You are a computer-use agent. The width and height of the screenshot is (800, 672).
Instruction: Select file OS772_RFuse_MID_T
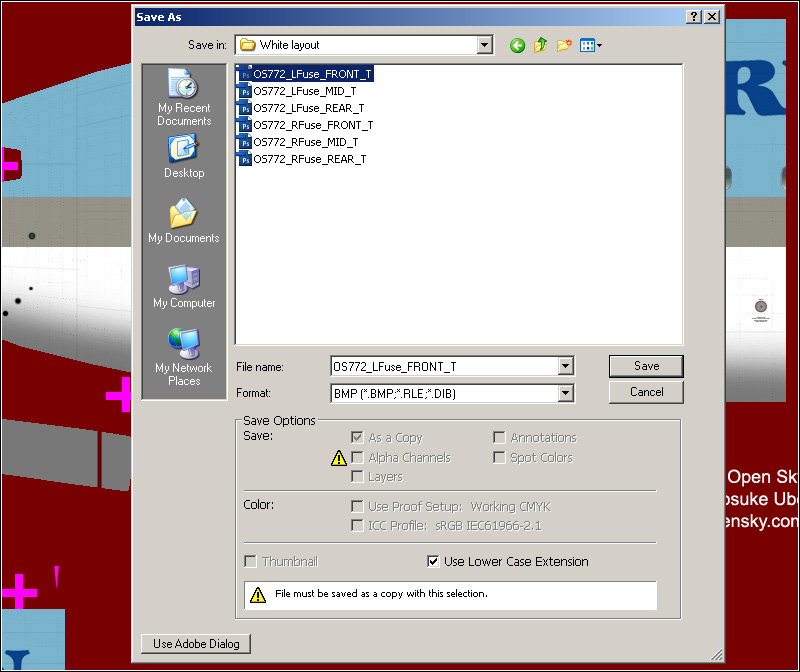click(305, 142)
